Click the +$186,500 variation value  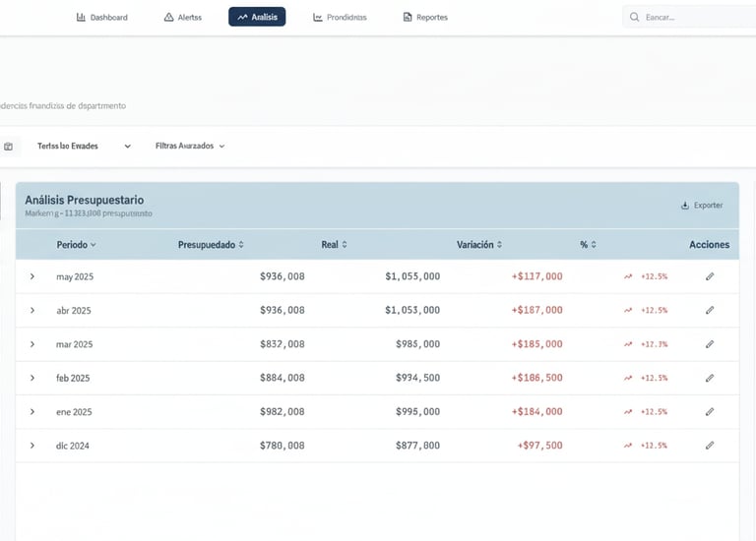coord(537,378)
